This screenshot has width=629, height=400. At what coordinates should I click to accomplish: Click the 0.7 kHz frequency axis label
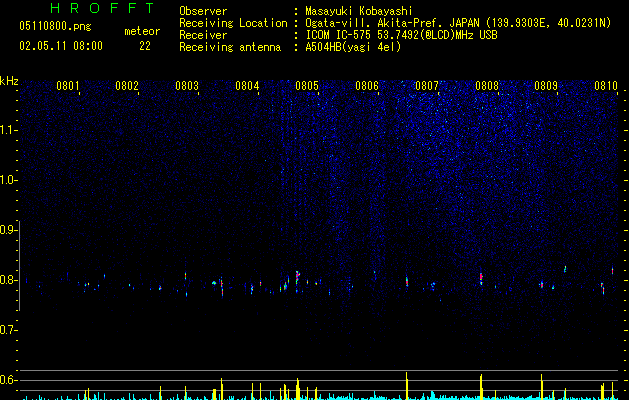tap(8, 330)
